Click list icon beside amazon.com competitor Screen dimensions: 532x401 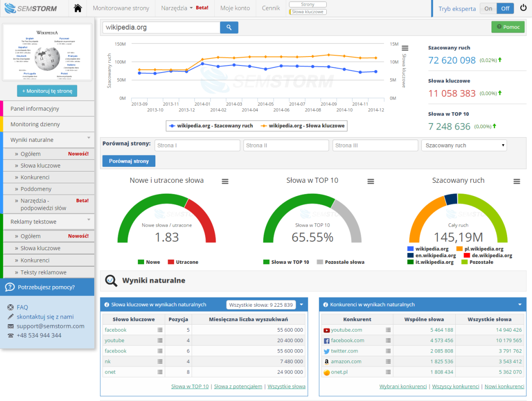(388, 361)
